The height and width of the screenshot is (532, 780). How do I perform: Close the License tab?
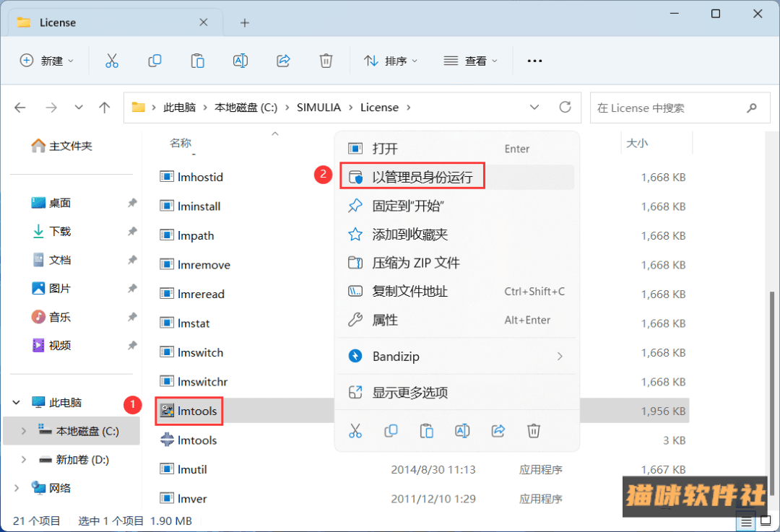[x=204, y=22]
